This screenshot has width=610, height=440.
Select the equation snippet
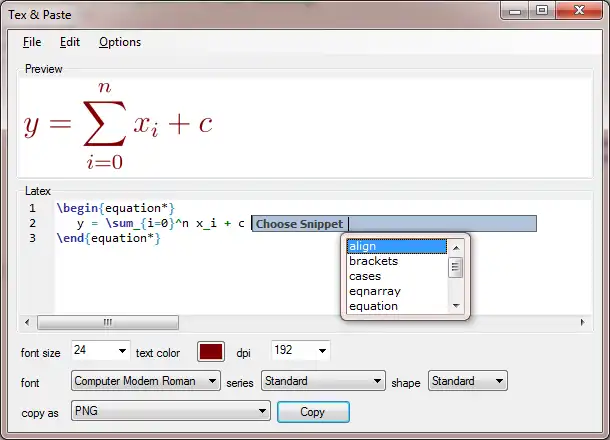click(396, 307)
